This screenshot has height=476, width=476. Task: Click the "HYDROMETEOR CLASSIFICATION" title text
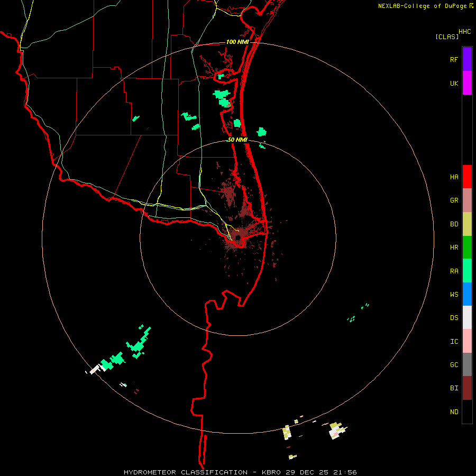pos(186,472)
